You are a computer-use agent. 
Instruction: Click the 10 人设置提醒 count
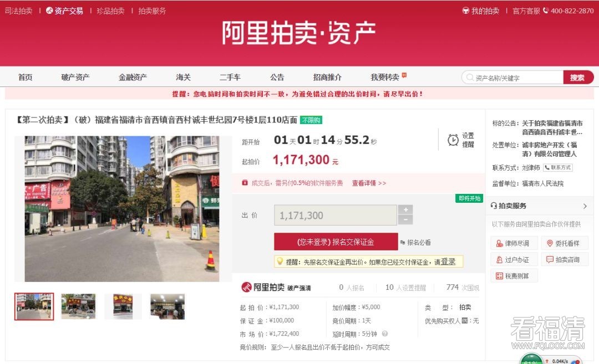(405, 288)
